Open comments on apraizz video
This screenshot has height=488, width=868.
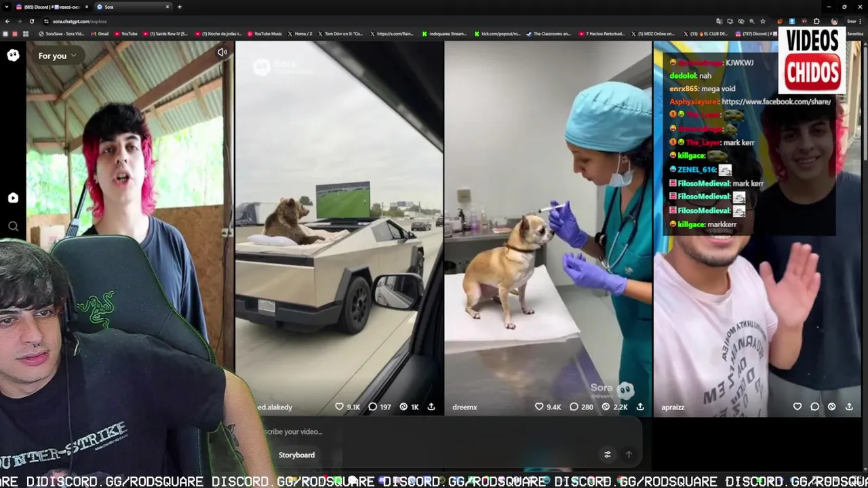(x=814, y=407)
